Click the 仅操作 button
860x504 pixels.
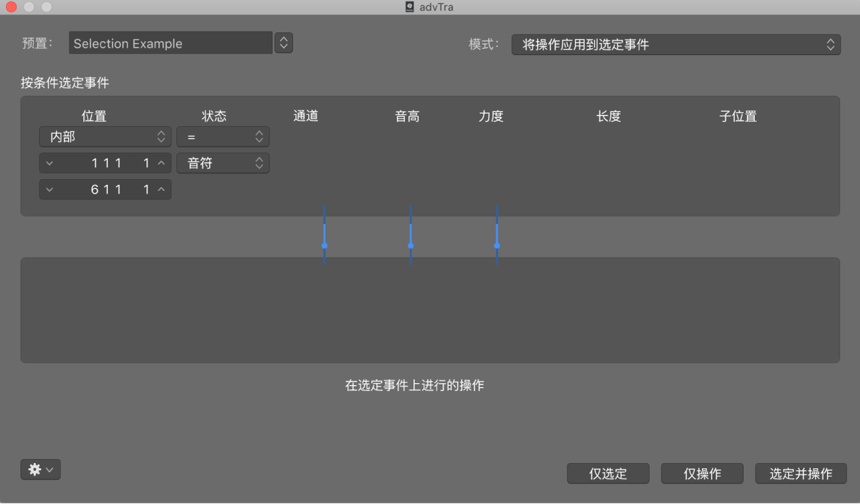(x=701, y=473)
